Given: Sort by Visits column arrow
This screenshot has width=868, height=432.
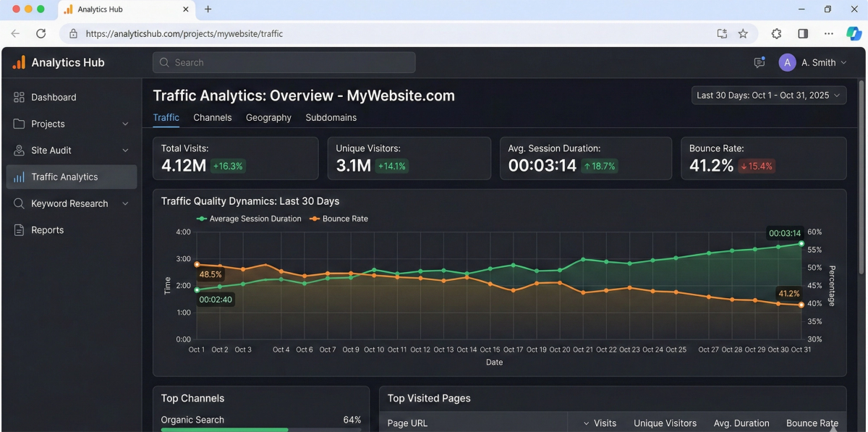Looking at the screenshot, I should coord(586,423).
